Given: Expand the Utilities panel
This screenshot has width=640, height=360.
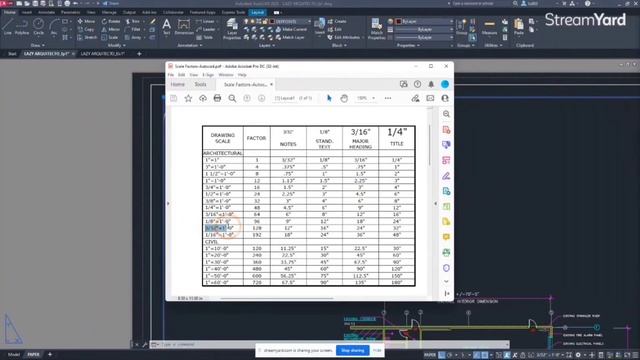Looking at the screenshot, I should (x=493, y=45).
